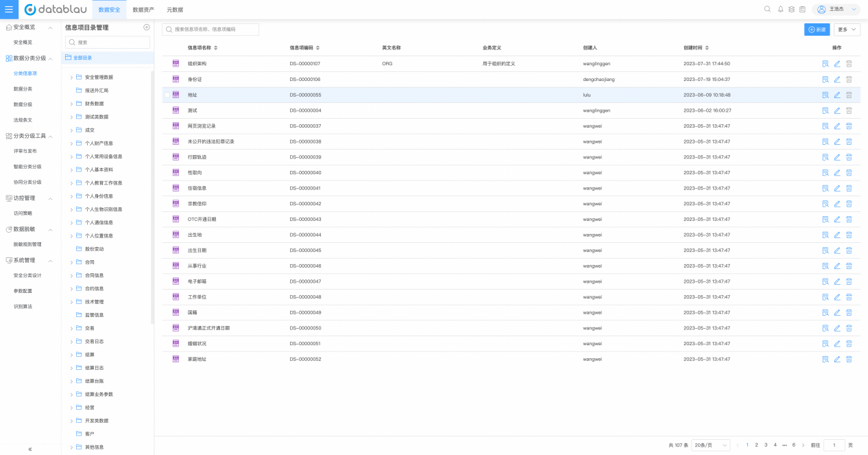Select the 报送外汇局 folder
The width and height of the screenshot is (868, 455).
[x=97, y=91]
